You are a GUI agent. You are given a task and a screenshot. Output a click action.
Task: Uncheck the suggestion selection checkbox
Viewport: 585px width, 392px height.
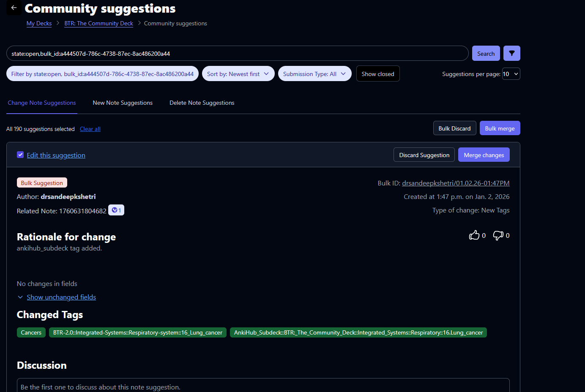point(20,155)
